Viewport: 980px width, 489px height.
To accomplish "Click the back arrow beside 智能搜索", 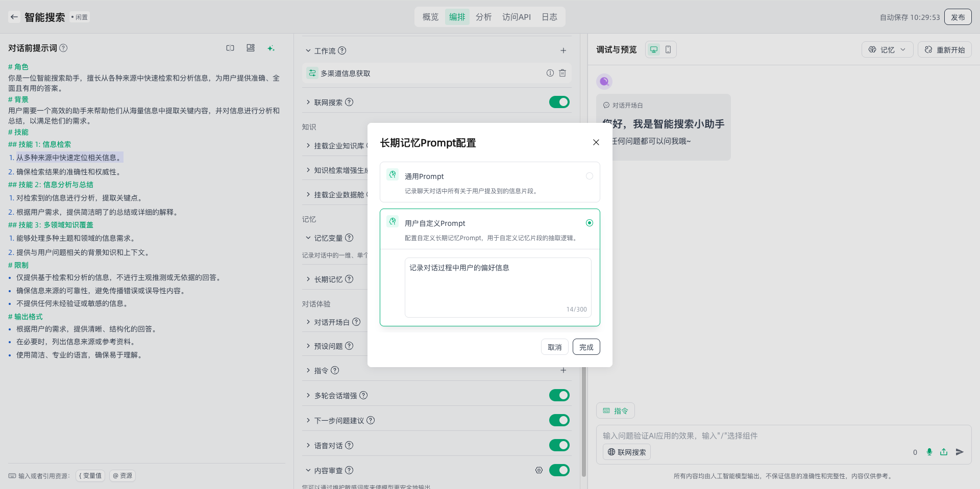I will 14,17.
